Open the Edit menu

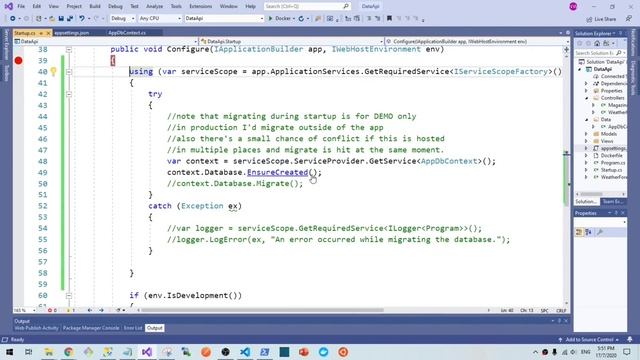pyautogui.click(x=37, y=7)
